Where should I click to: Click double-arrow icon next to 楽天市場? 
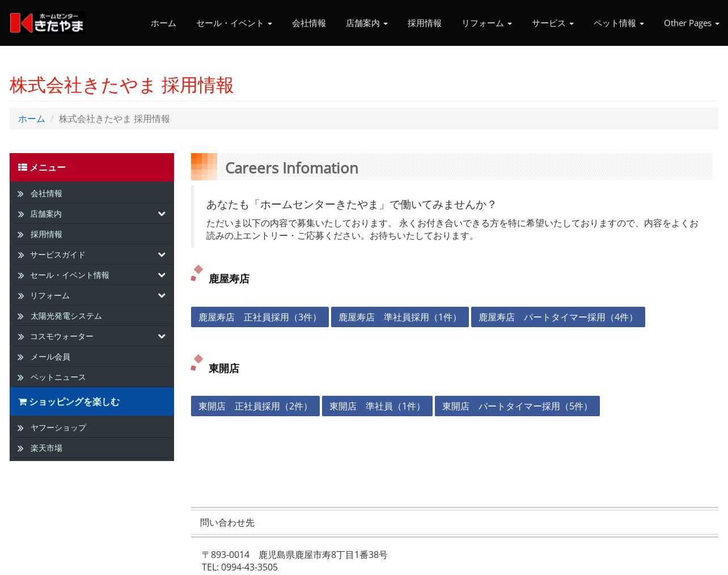pos(20,449)
